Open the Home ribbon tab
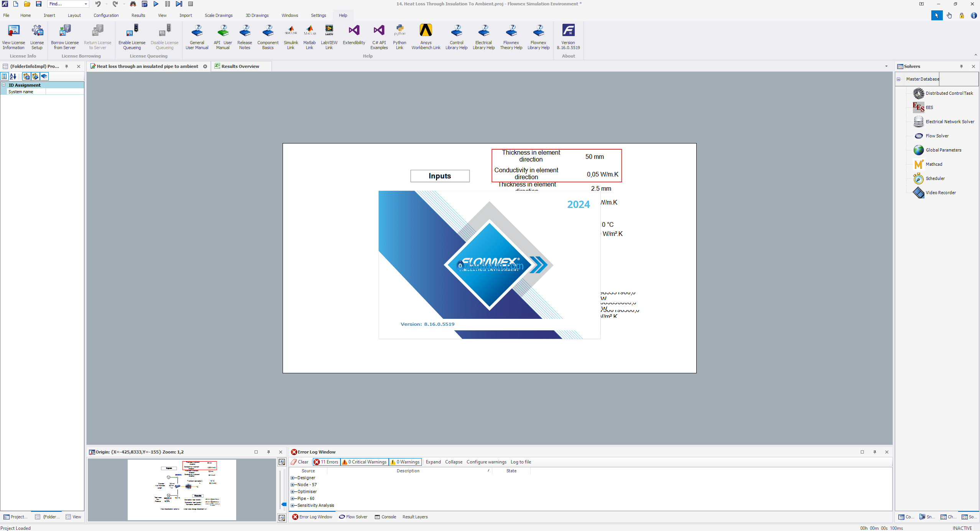 [x=26, y=15]
